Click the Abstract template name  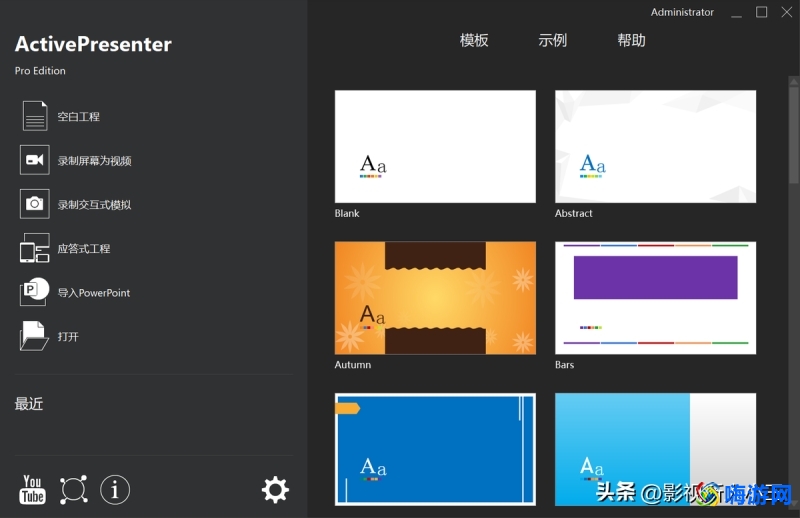(x=573, y=213)
